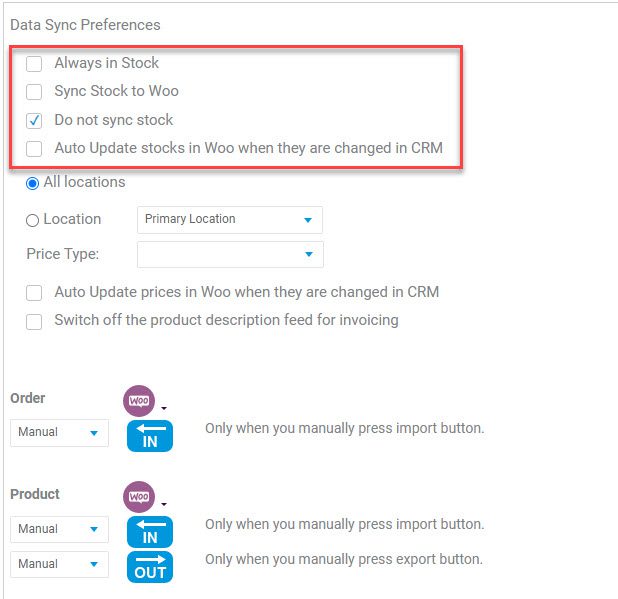
Task: Click the Woo logo icon beside Product
Action: point(139,497)
